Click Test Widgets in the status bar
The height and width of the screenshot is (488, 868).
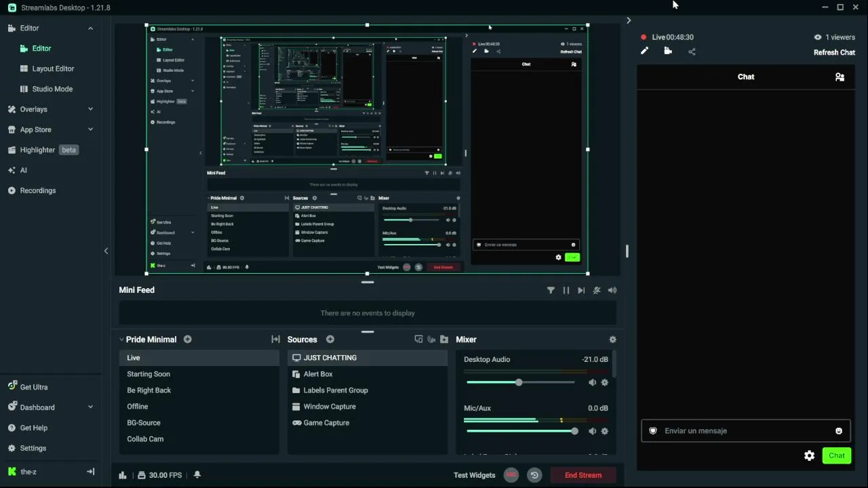[474, 475]
